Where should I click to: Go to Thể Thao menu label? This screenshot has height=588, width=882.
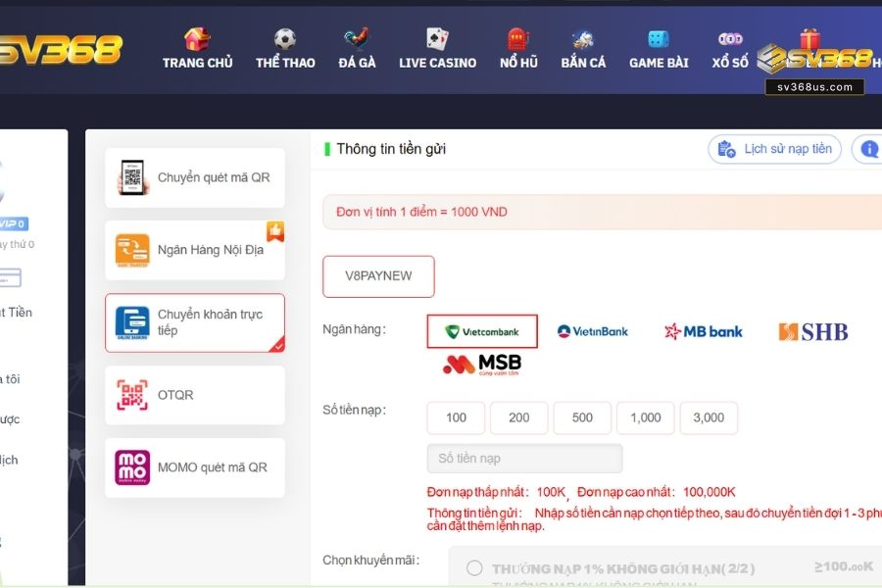[285, 63]
